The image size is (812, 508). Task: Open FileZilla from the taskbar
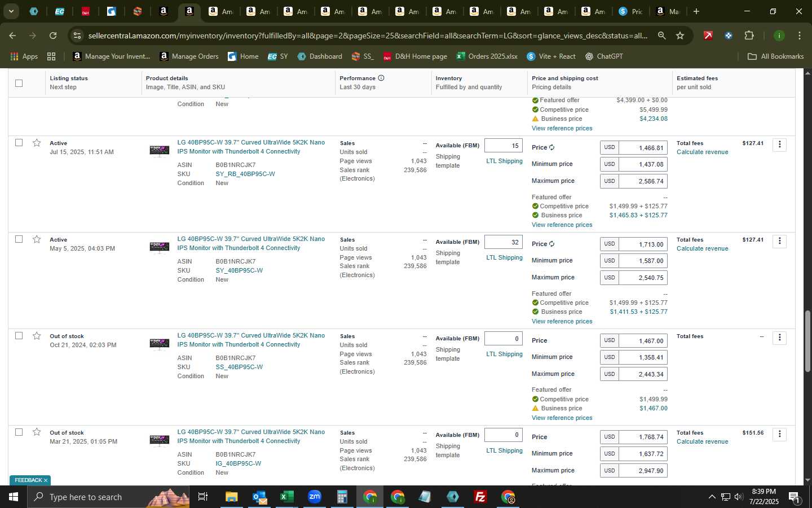pyautogui.click(x=480, y=497)
